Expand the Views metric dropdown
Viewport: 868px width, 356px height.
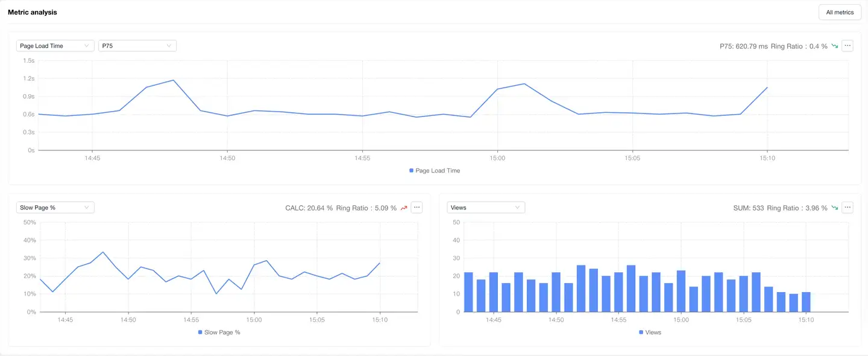[x=486, y=208]
